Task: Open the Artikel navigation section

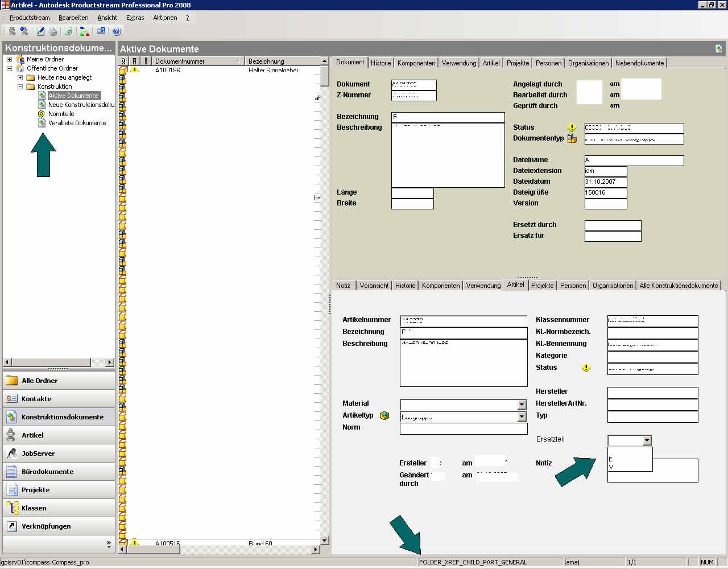Action: click(59, 435)
